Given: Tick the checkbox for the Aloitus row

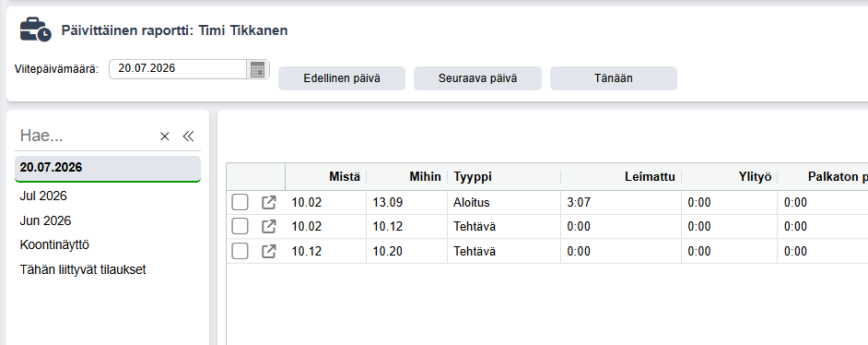Looking at the screenshot, I should [x=240, y=203].
